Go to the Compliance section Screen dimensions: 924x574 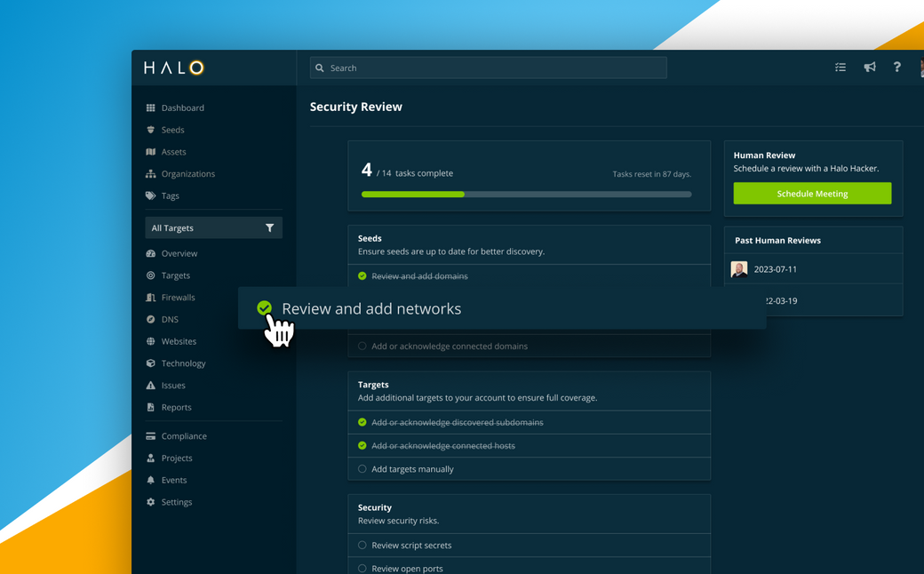pyautogui.click(x=182, y=435)
